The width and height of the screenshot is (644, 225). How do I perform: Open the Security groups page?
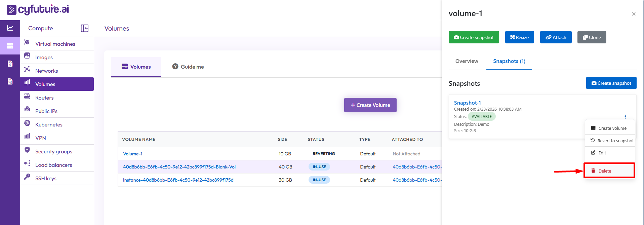[53, 152]
